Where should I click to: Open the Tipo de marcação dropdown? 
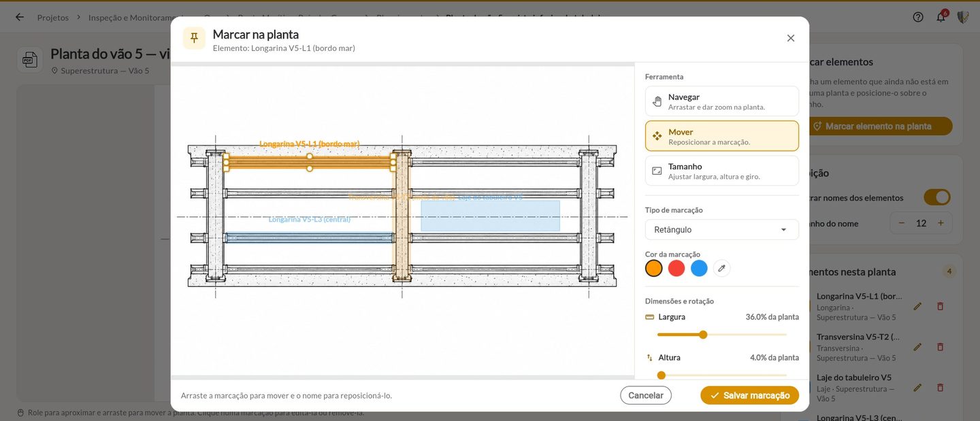(722, 230)
